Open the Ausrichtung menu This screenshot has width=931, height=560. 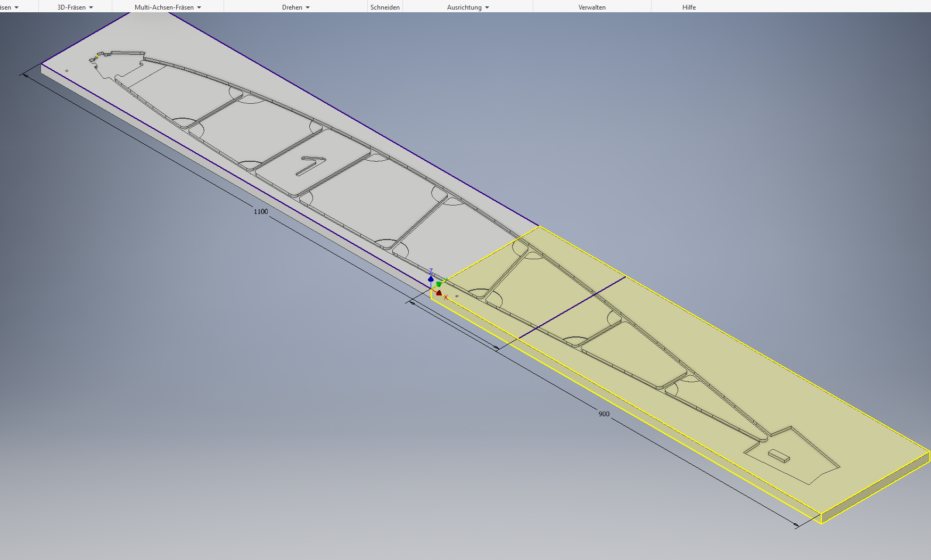coord(467,7)
